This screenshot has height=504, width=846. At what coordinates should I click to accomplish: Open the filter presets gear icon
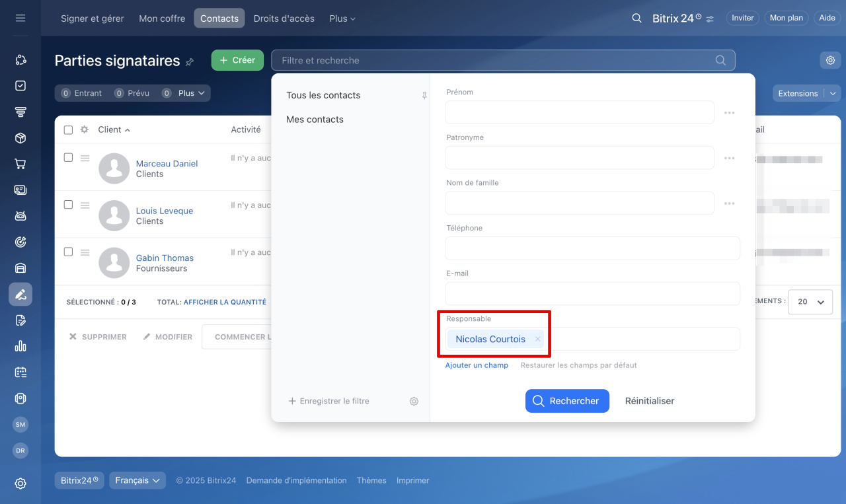(x=414, y=401)
